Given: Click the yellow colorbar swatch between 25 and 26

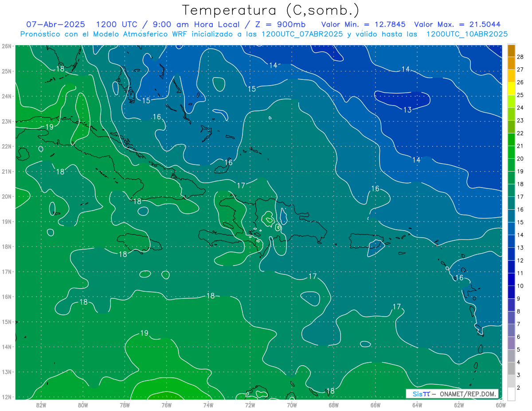Looking at the screenshot, I should 511,88.
